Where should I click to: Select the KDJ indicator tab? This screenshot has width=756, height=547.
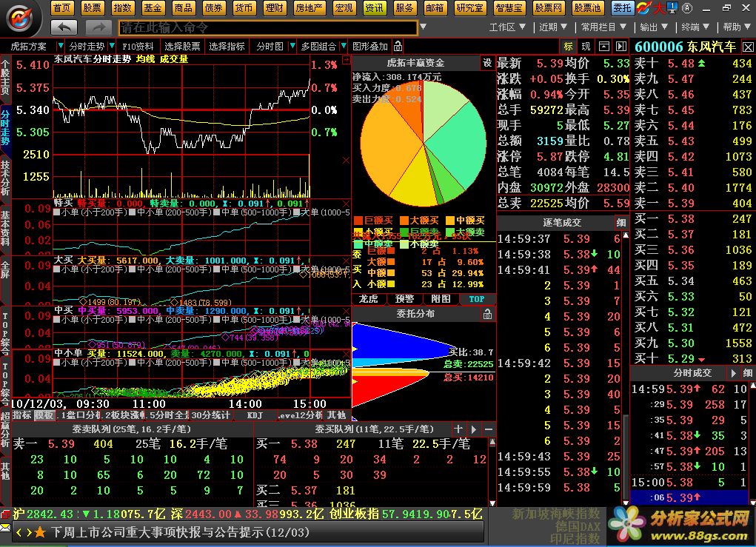[x=255, y=415]
